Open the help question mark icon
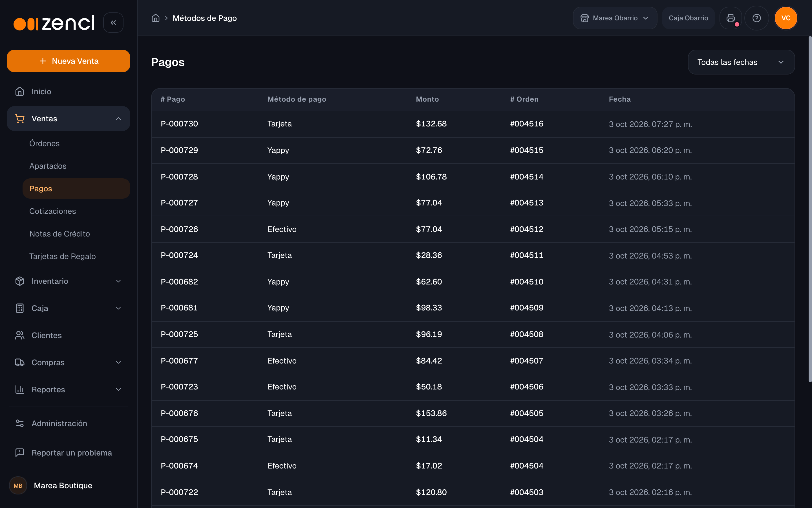The width and height of the screenshot is (812, 508). pyautogui.click(x=756, y=18)
